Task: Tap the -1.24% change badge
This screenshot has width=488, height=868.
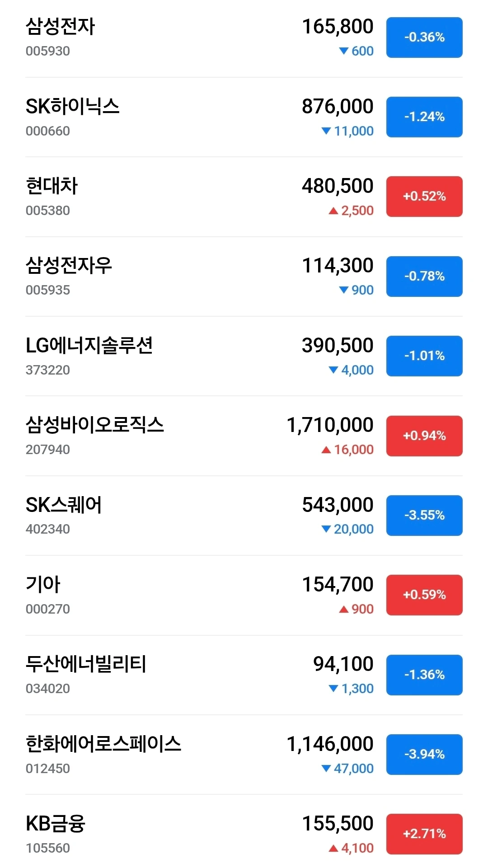Action: coord(424,117)
